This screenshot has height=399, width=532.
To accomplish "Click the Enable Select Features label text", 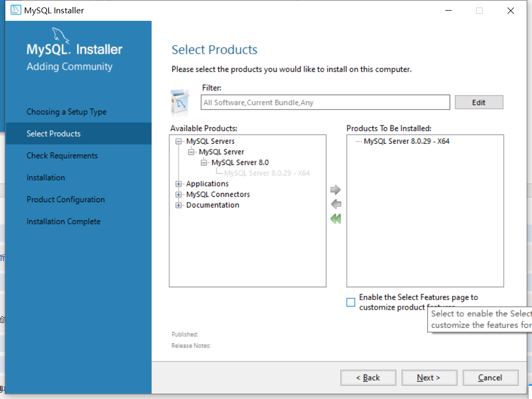I will coord(418,302).
